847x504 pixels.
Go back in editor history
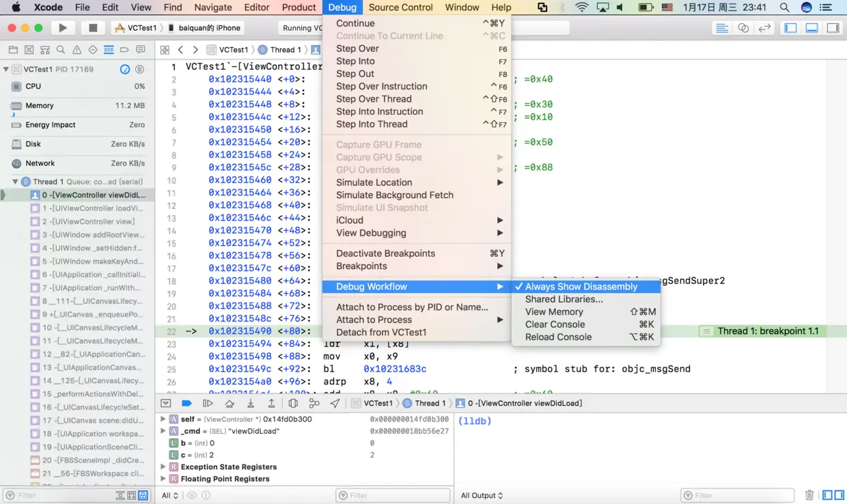tap(180, 50)
